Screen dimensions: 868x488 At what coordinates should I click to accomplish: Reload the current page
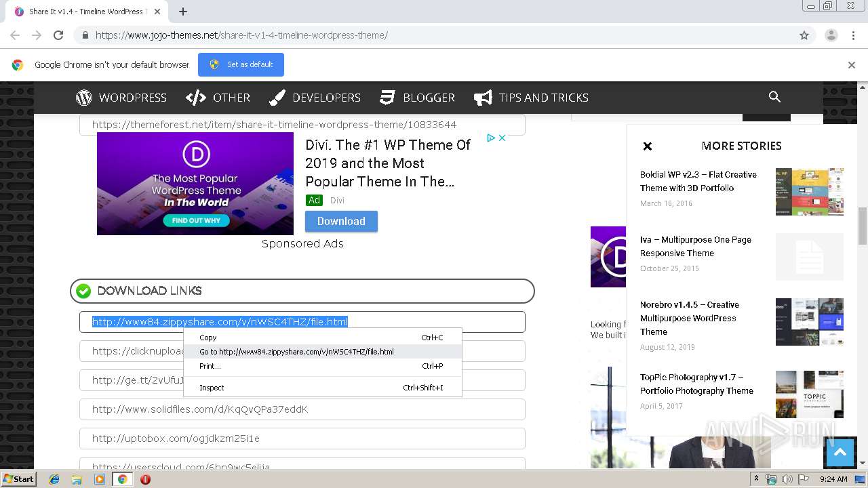coord(58,35)
